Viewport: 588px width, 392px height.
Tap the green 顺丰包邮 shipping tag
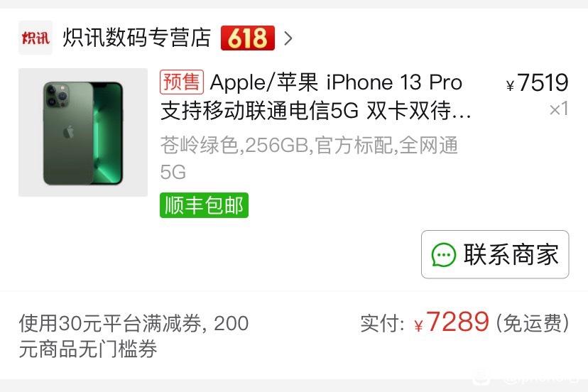[204, 205]
